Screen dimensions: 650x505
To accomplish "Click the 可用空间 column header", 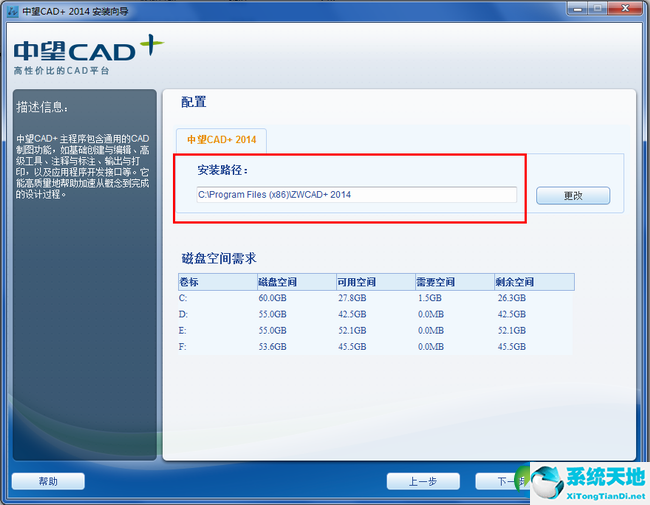I will click(376, 282).
